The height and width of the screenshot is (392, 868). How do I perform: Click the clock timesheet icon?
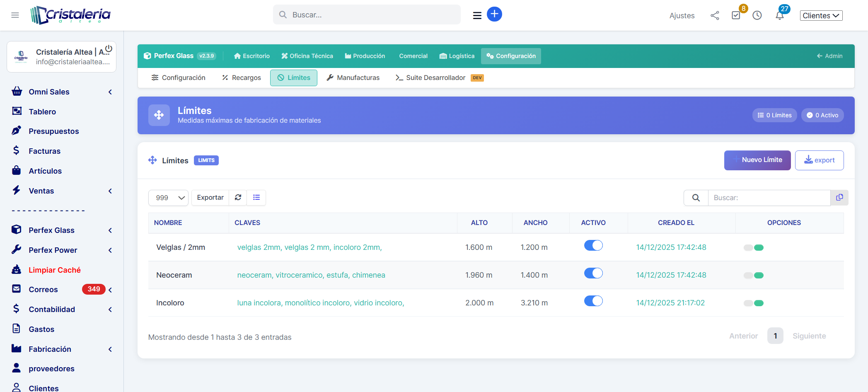pos(757,16)
